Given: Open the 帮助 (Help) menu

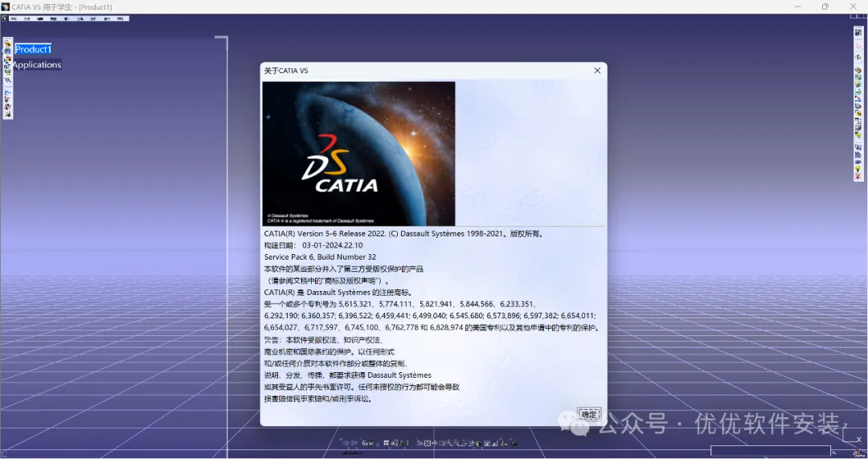Looking at the screenshot, I should [x=120, y=18].
